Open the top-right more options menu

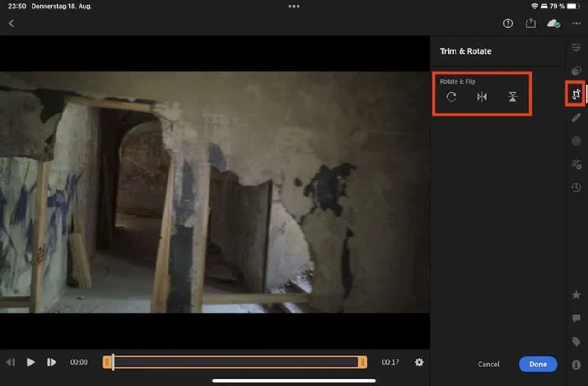(576, 23)
